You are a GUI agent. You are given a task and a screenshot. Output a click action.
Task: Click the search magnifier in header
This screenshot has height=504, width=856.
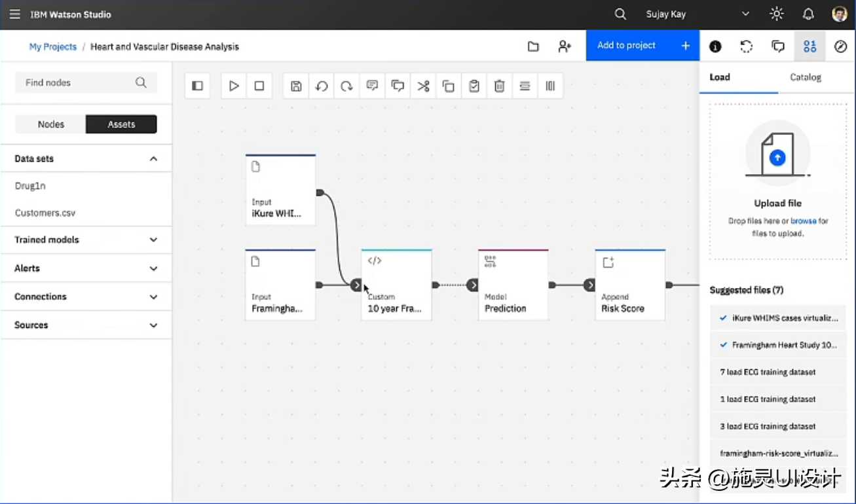(620, 14)
